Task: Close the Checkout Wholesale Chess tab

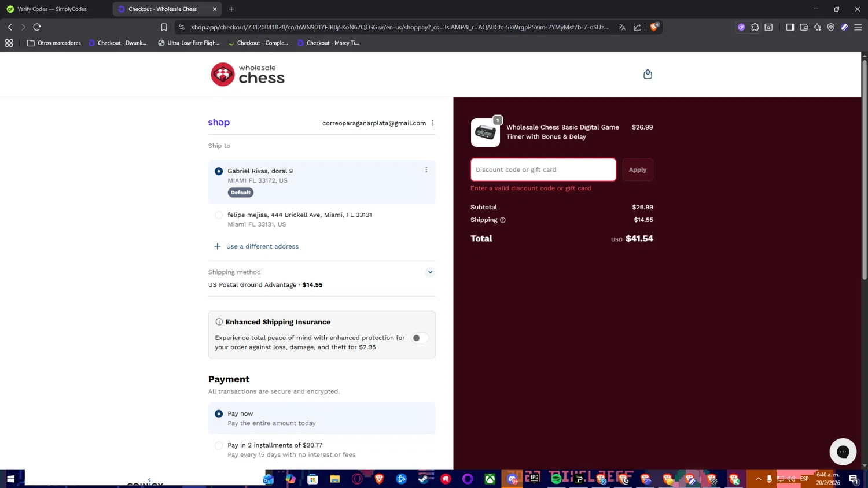Action: point(215,9)
